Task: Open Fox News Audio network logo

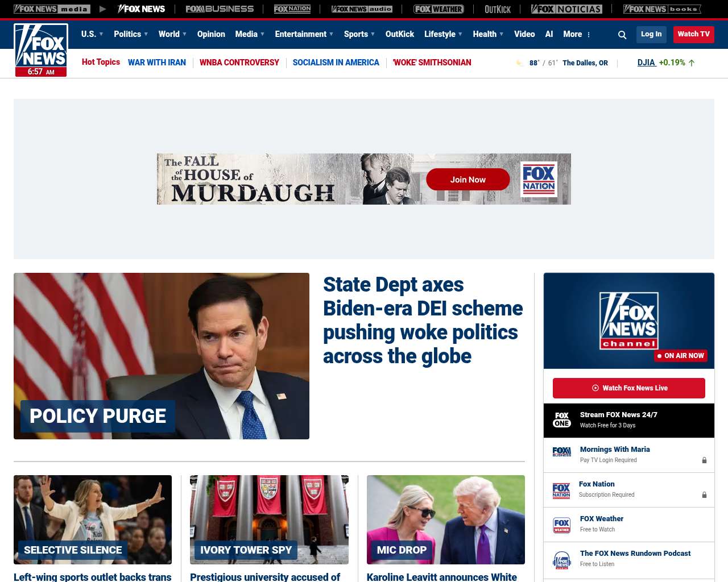Action: pyautogui.click(x=362, y=9)
